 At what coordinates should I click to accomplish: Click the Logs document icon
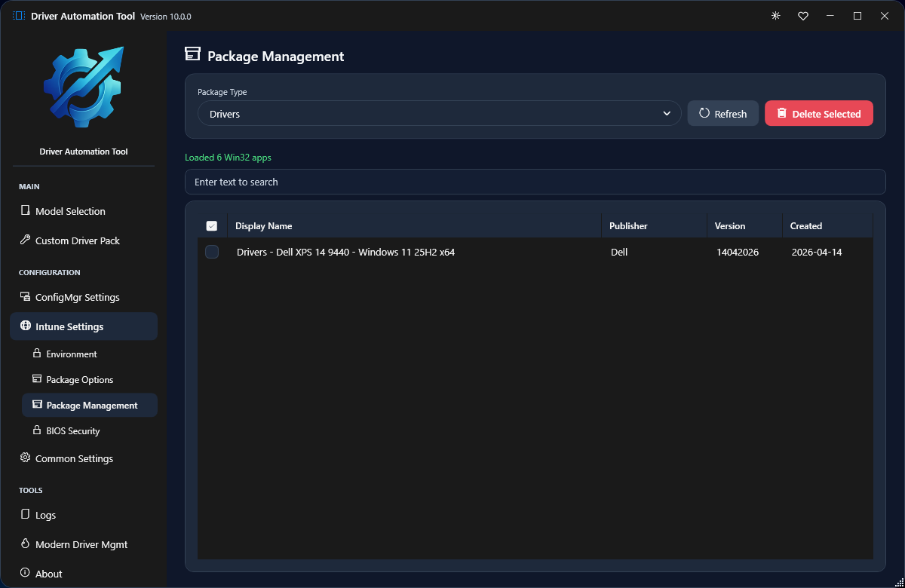pos(26,515)
